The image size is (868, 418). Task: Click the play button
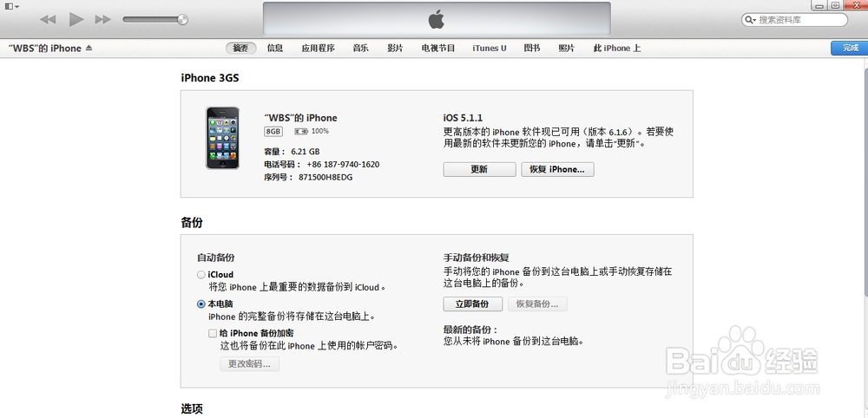pyautogui.click(x=76, y=19)
